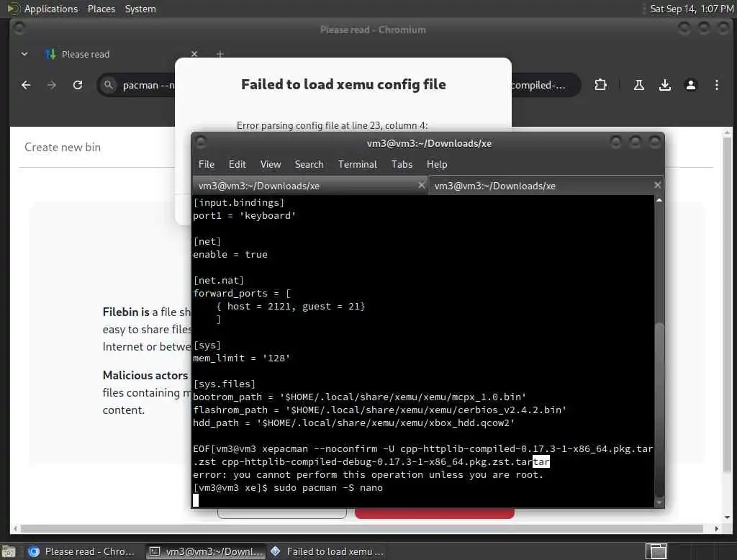Expand the Chromium tab search chevron
The image size is (737, 560).
click(24, 54)
